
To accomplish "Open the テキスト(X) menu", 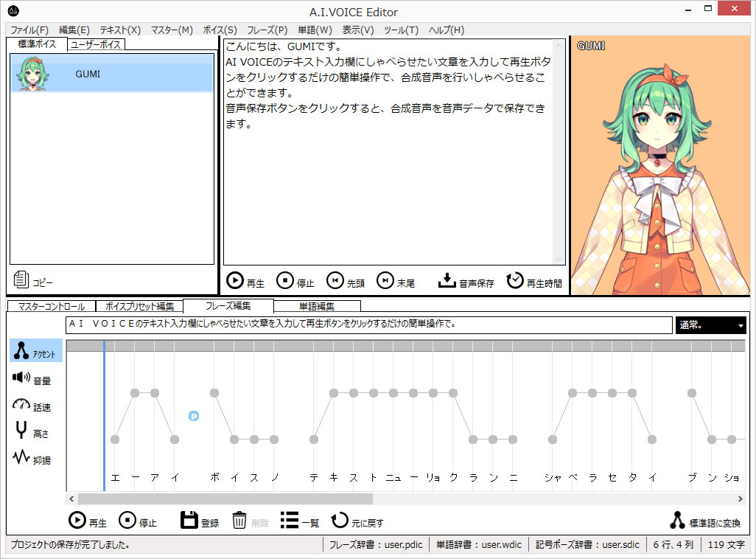I will click(120, 30).
